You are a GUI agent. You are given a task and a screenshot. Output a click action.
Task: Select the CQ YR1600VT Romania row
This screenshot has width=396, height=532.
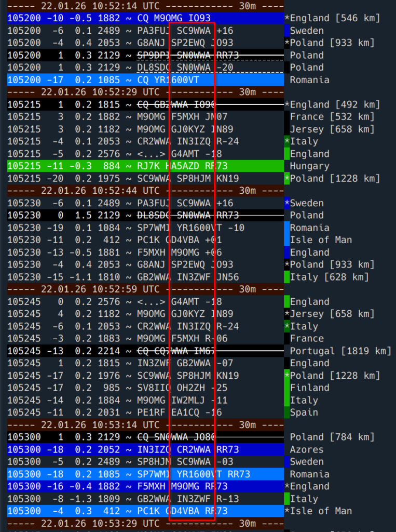click(145, 80)
